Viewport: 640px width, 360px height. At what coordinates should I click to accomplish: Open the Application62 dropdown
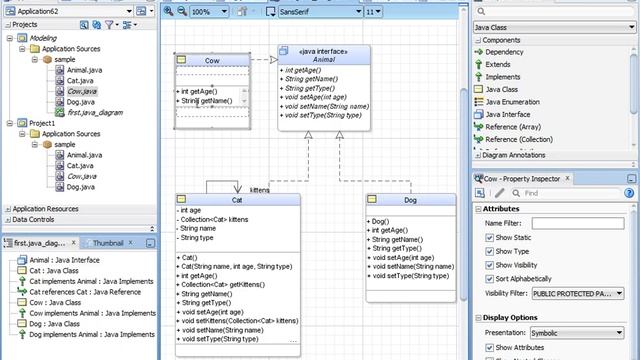tap(129, 11)
